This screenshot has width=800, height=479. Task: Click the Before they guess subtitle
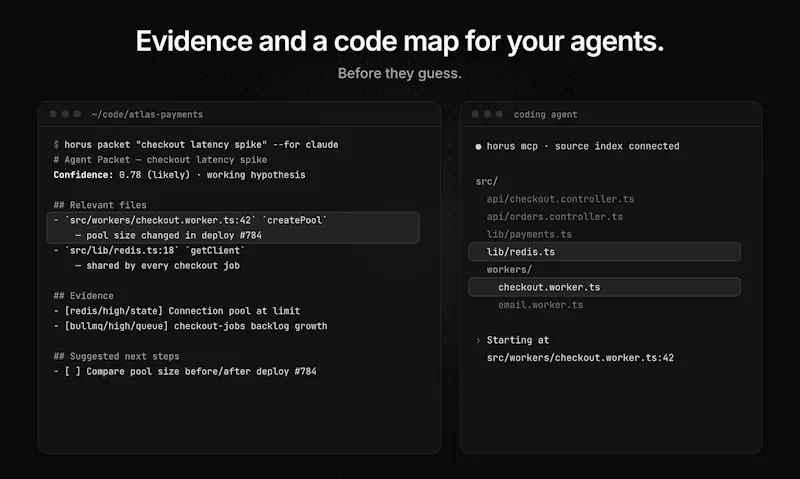point(399,73)
